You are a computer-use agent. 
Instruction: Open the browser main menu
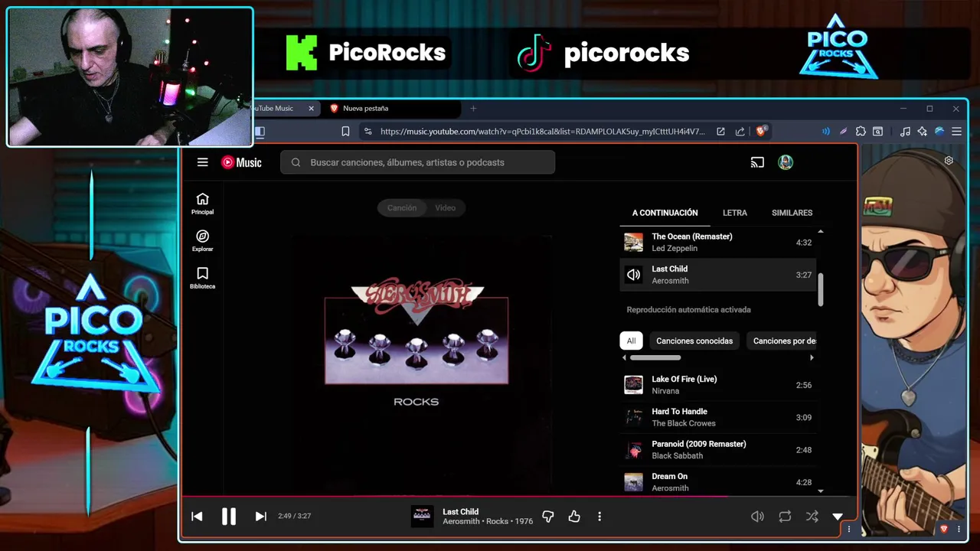coord(956,132)
